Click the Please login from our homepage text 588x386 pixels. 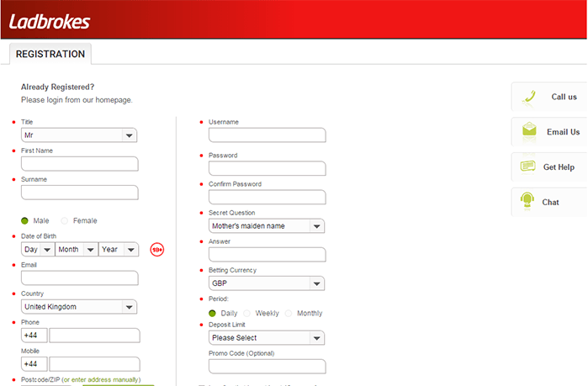tap(77, 100)
